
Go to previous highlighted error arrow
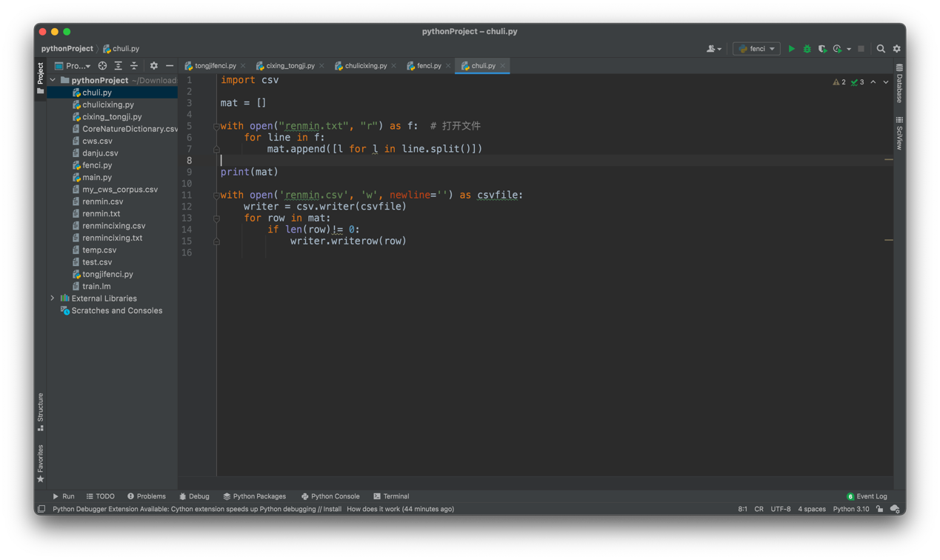[x=873, y=82]
